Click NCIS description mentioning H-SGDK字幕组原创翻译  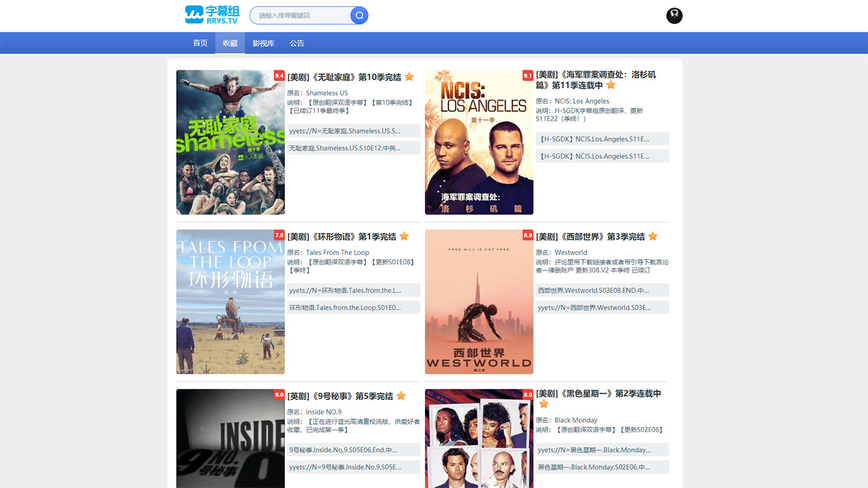point(590,114)
